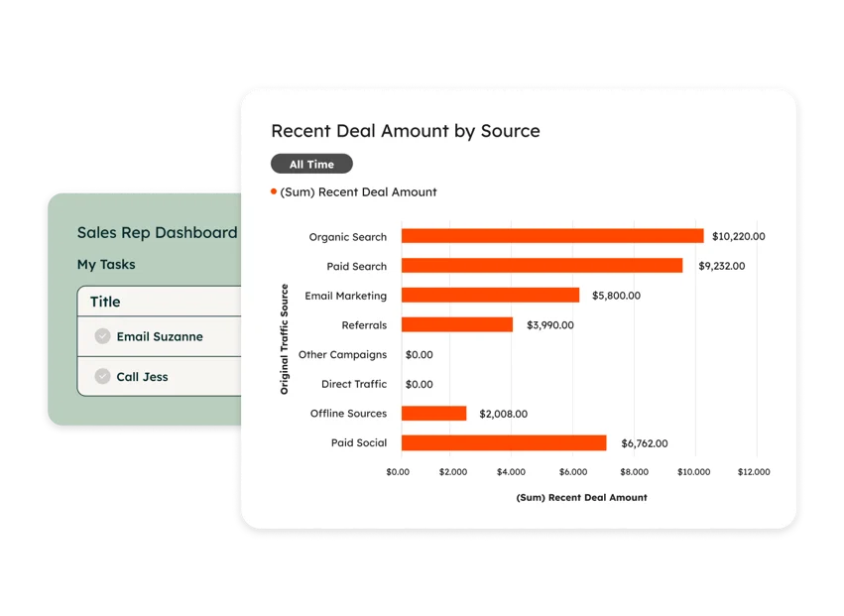Mark the Call Jess task complete
Image resolution: width=844 pixels, height=616 pixels.
coord(102,377)
